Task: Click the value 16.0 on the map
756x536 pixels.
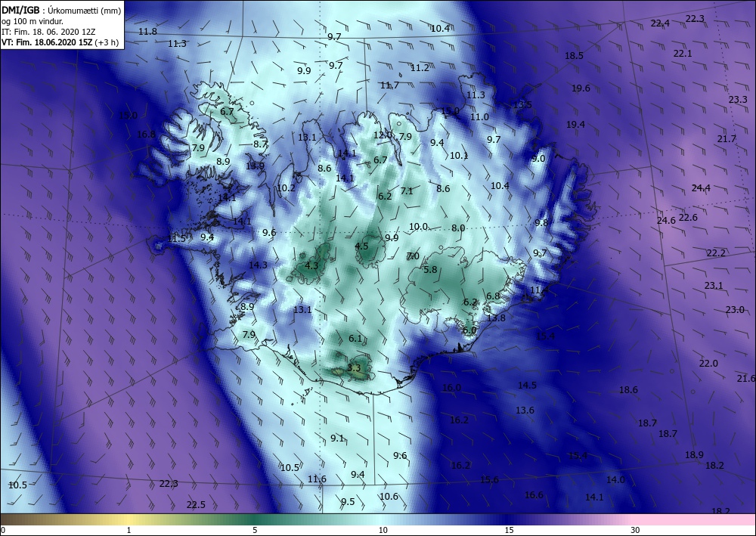Action: 451,388
